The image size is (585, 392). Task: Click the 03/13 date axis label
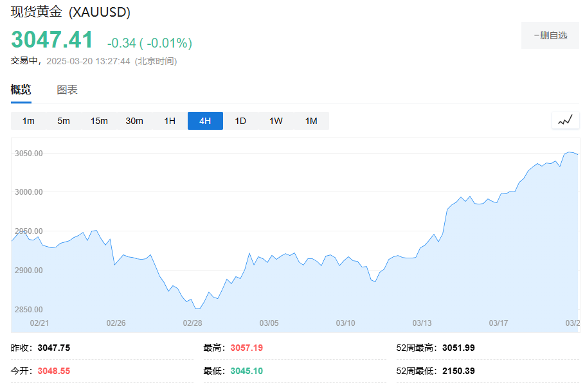point(422,323)
